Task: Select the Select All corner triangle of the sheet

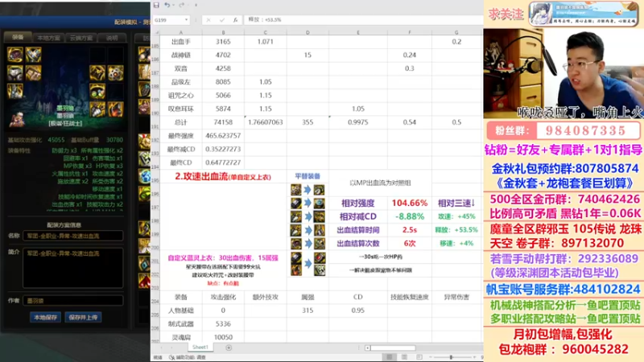Action: (x=155, y=32)
